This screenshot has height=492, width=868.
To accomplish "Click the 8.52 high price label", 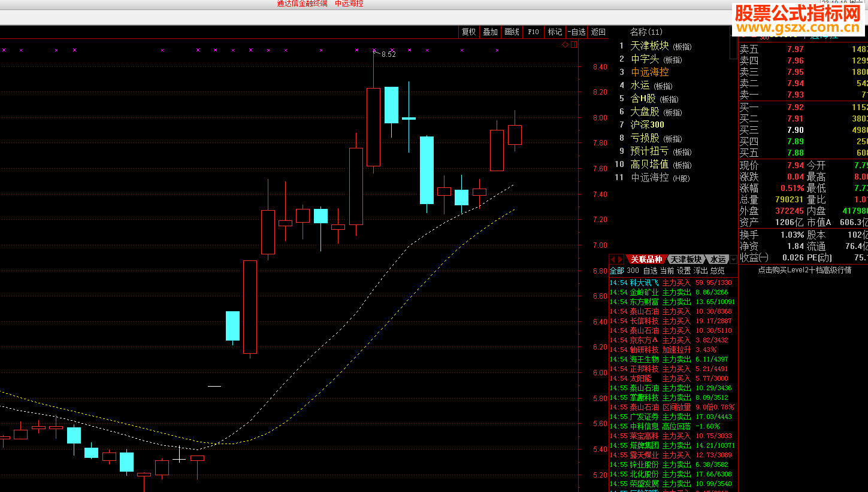I will coord(388,54).
